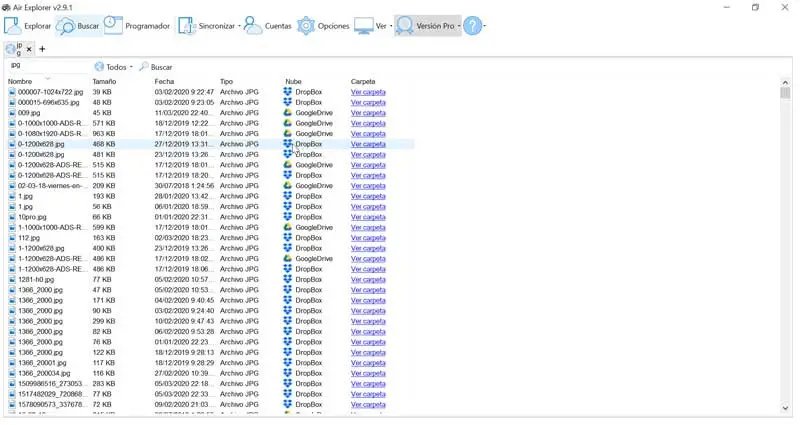Open the Explorar view icon
The width and height of the screenshot is (800, 425).
point(12,26)
